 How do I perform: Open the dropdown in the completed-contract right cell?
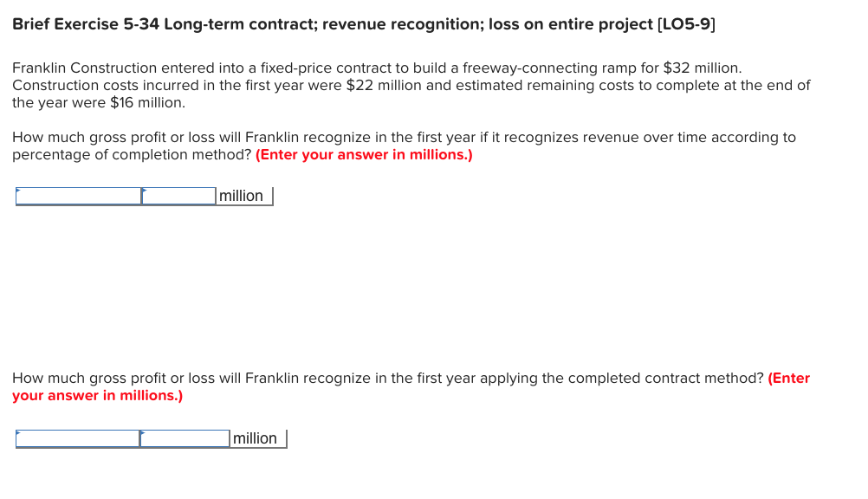coord(142,432)
